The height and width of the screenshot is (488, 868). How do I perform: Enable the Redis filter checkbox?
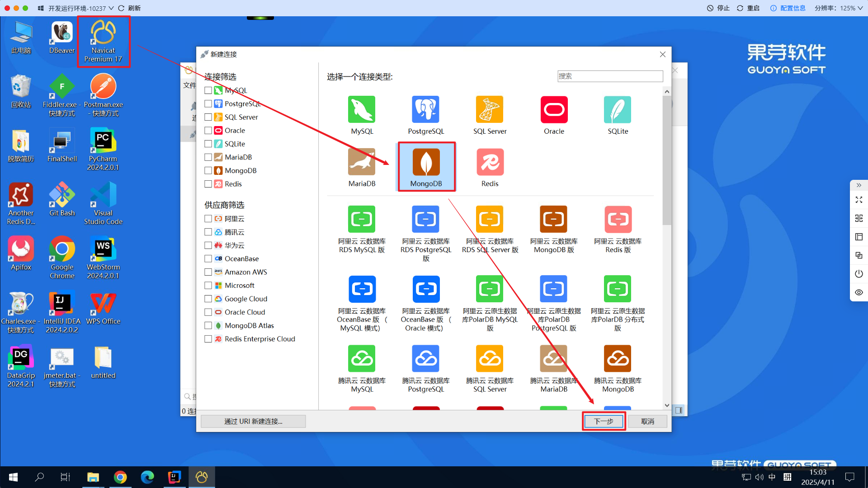pyautogui.click(x=208, y=184)
